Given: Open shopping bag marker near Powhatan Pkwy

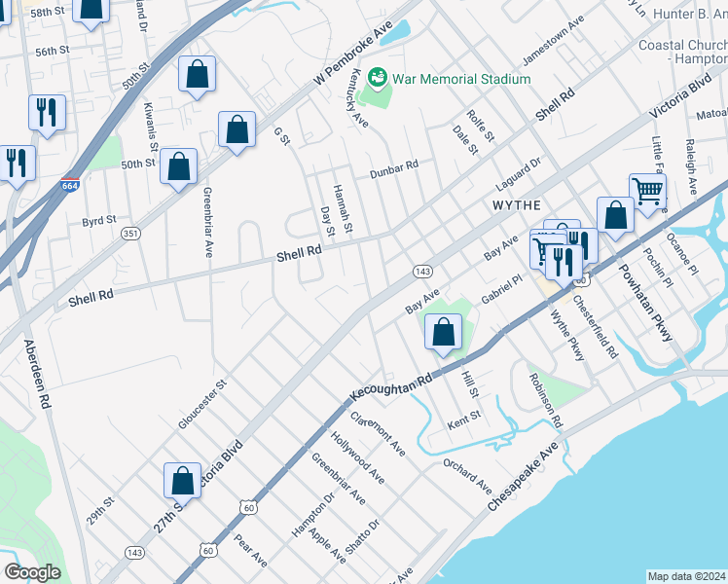Looking at the screenshot, I should pos(616,218).
